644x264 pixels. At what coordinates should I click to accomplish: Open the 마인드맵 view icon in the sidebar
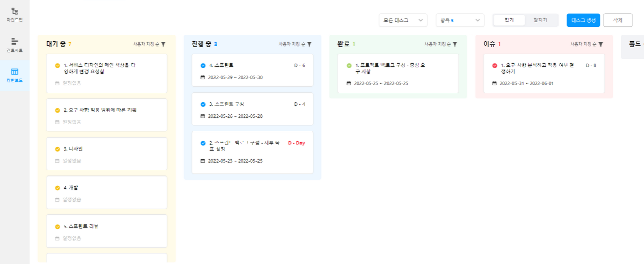[x=15, y=11]
